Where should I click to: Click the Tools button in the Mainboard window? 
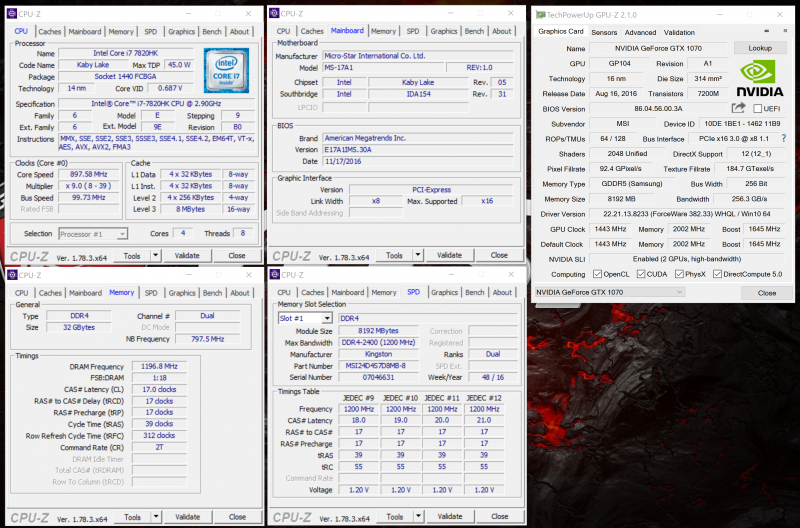click(x=394, y=255)
